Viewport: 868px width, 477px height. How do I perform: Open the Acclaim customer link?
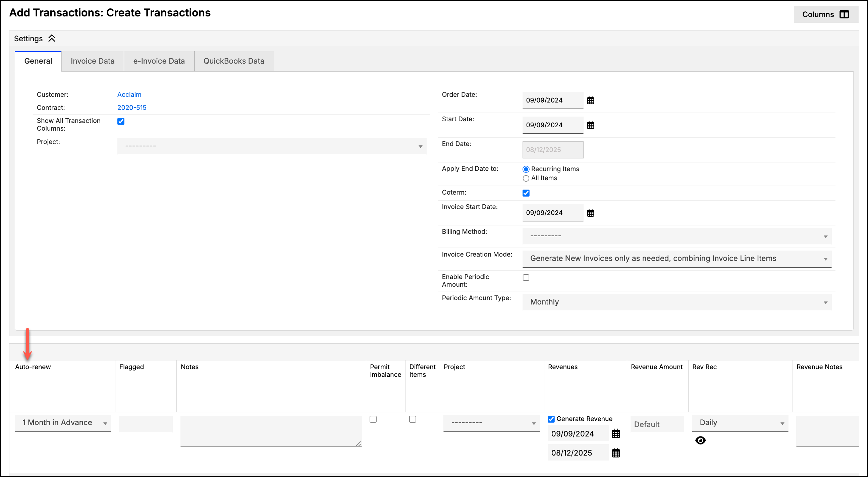coord(129,94)
